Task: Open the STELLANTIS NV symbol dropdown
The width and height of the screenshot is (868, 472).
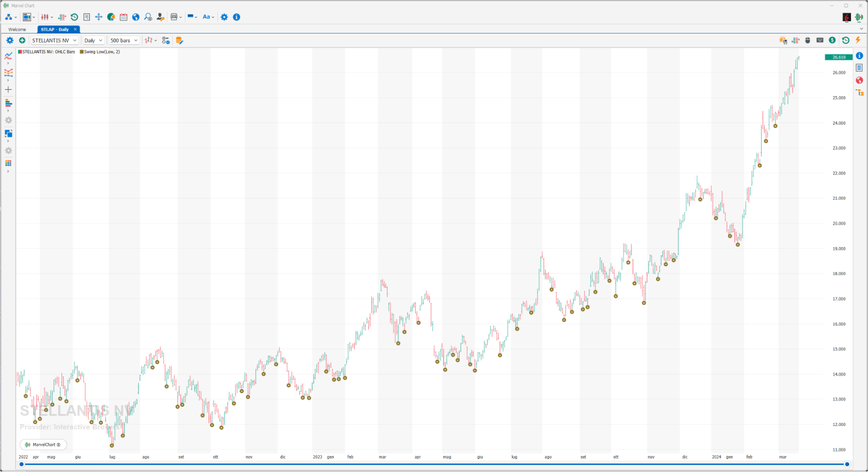Action: 54,40
